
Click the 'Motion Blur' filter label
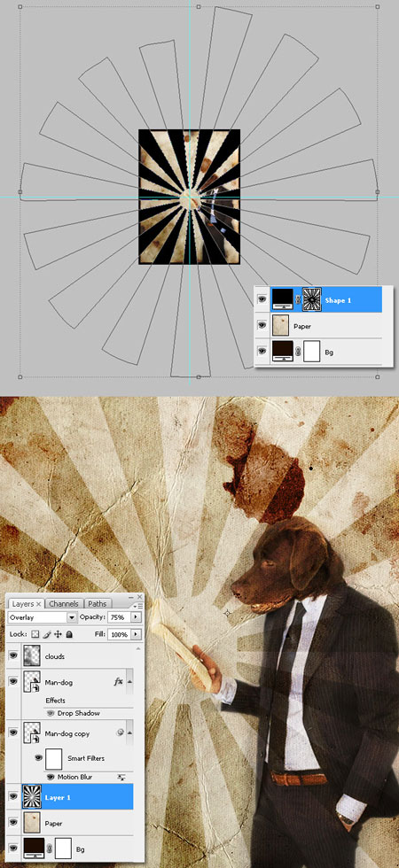pyautogui.click(x=74, y=778)
